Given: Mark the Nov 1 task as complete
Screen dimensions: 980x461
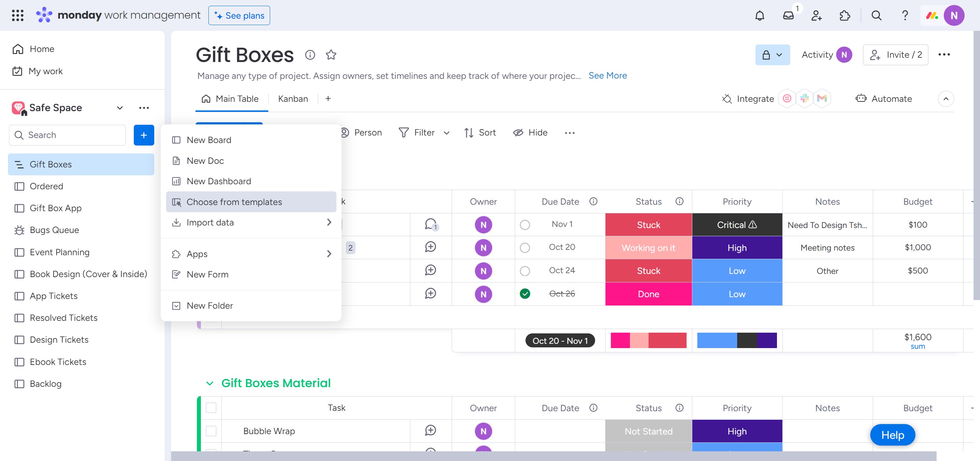Looking at the screenshot, I should pos(525,225).
